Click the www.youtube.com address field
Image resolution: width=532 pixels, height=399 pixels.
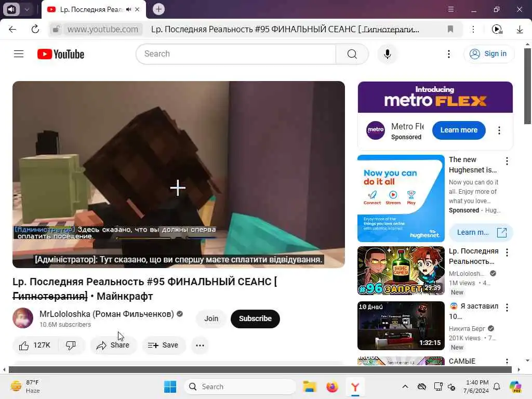[x=103, y=30]
